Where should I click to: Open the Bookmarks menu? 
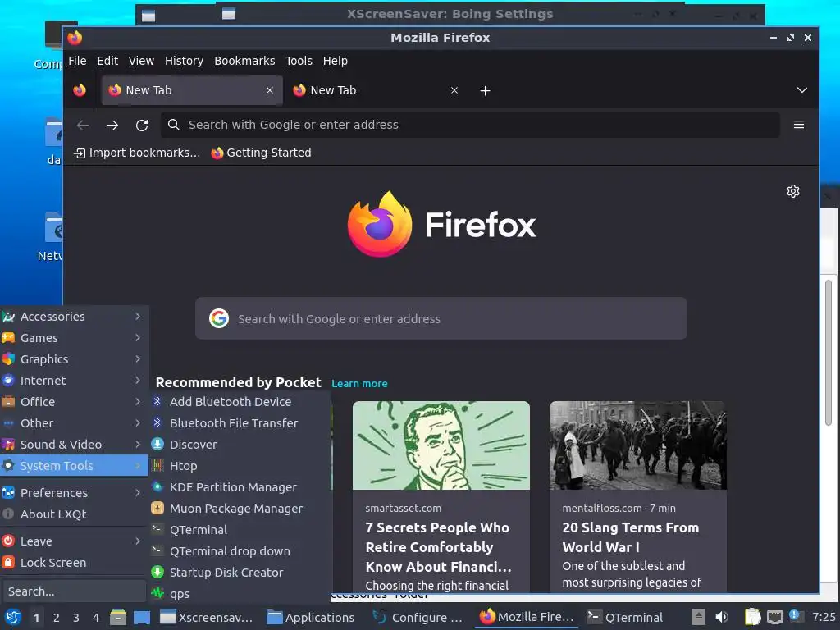point(244,61)
